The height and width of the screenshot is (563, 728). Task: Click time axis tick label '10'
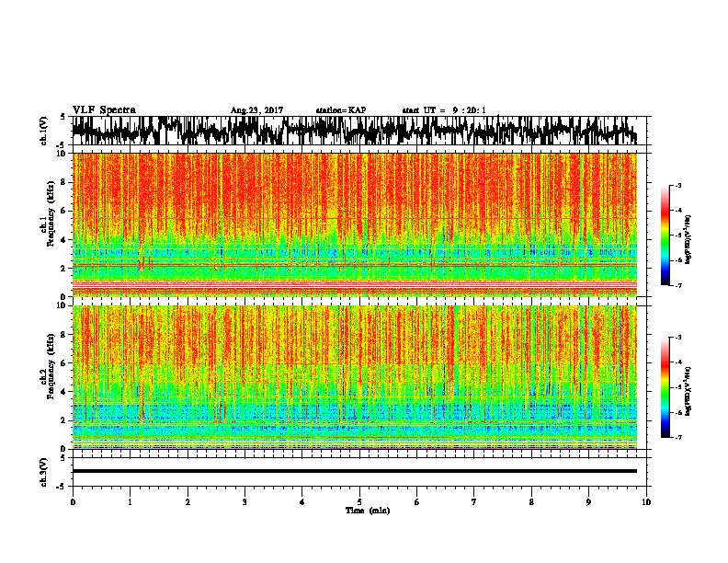pos(646,502)
